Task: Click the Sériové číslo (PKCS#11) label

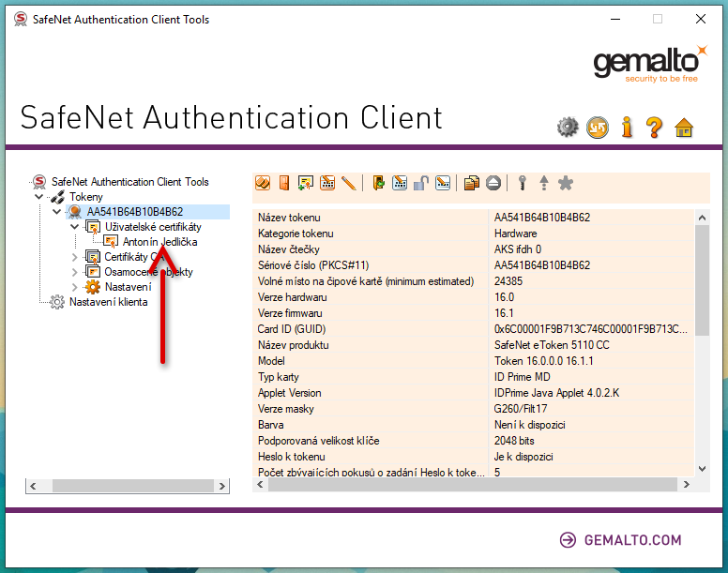Action: (313, 265)
